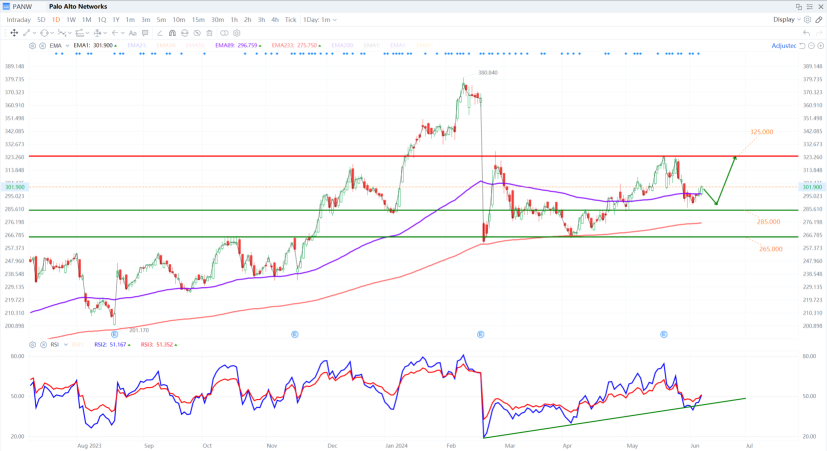Viewport: 827px width, 451px height.
Task: Delete drawings with the trash icon
Action: [x=209, y=33]
